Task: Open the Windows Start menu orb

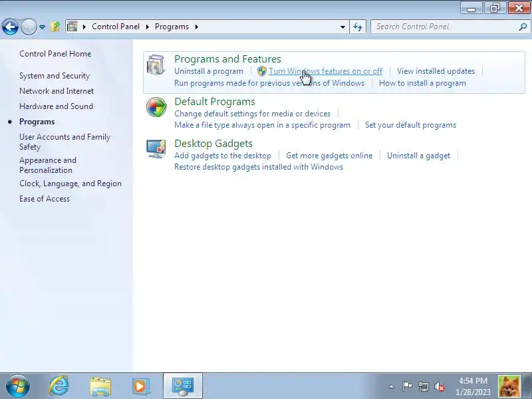Action: [x=18, y=386]
